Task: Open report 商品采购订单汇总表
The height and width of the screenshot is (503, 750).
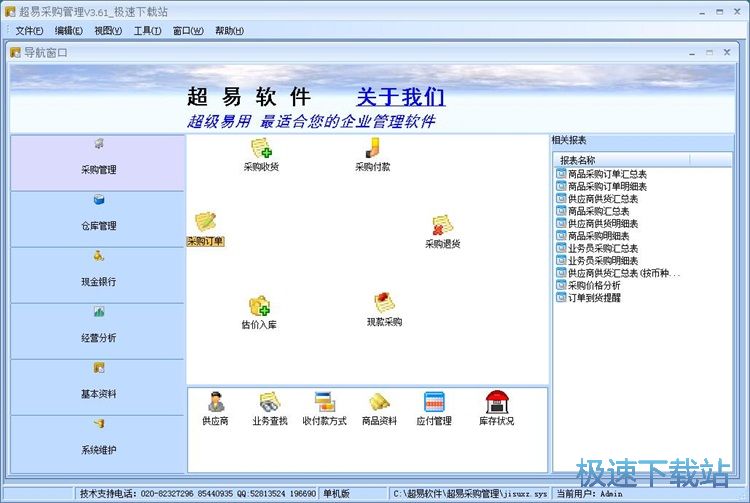Action: pyautogui.click(x=602, y=174)
